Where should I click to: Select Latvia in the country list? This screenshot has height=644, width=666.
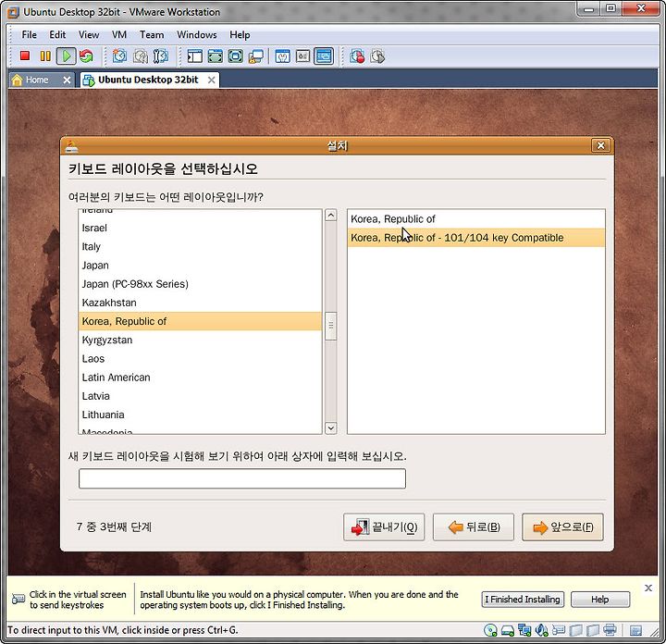200,396
